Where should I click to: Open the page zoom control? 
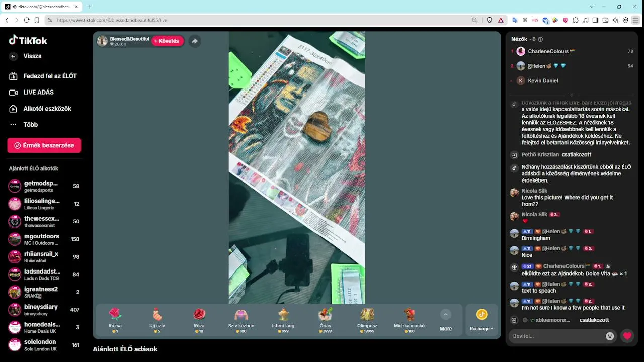point(474,20)
